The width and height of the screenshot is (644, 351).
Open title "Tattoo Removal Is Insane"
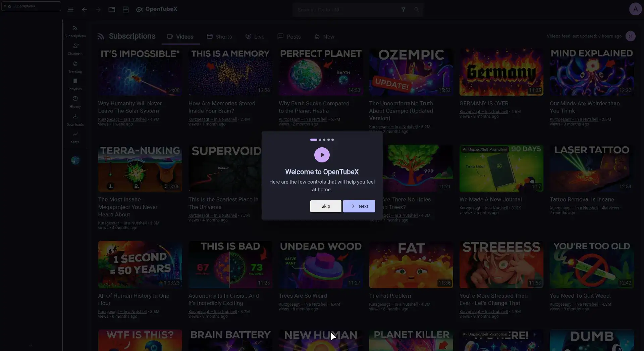tap(582, 199)
